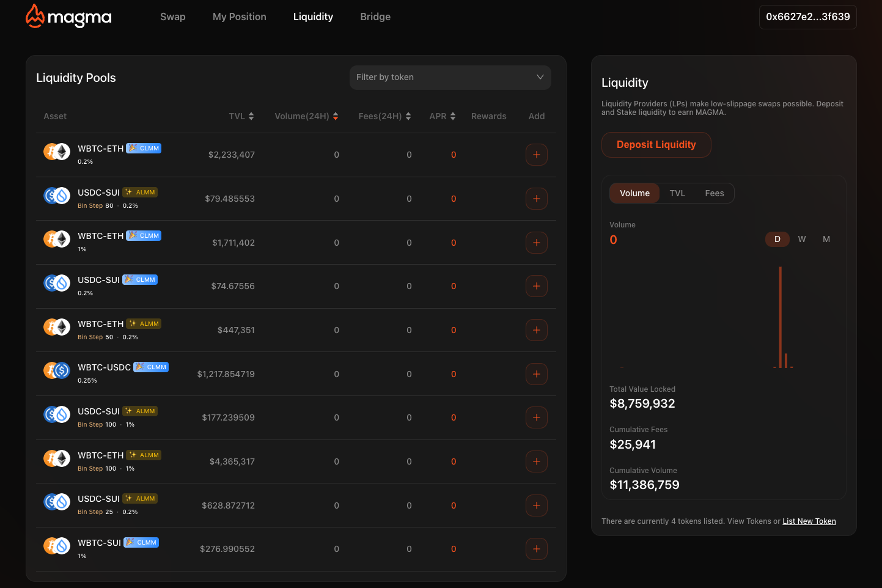The height and width of the screenshot is (588, 882).
Task: Add to WBTC-ETH Bin Step 50 pool
Action: tap(536, 330)
